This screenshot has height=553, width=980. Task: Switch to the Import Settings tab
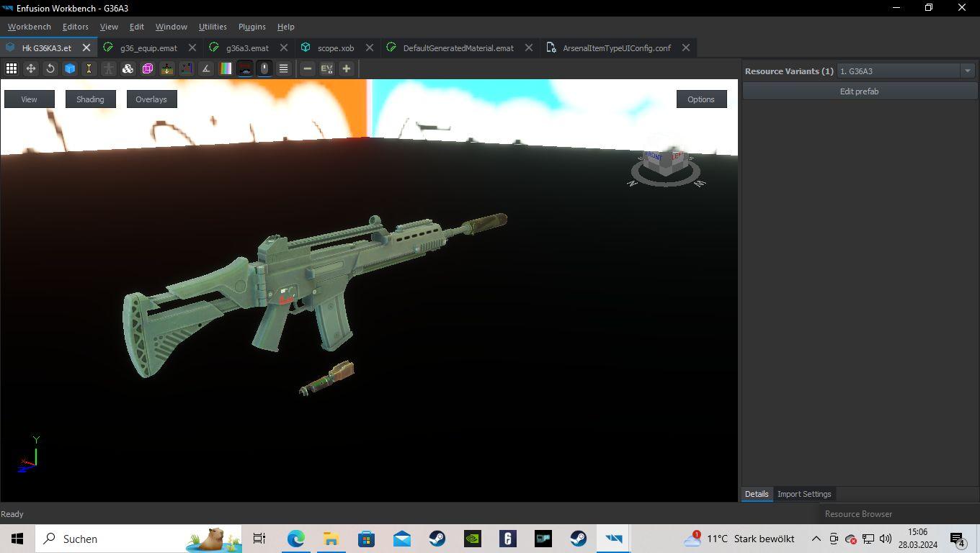click(804, 494)
